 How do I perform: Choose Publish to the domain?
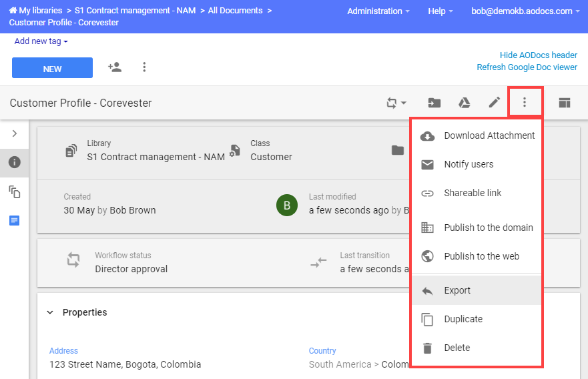tap(477, 228)
